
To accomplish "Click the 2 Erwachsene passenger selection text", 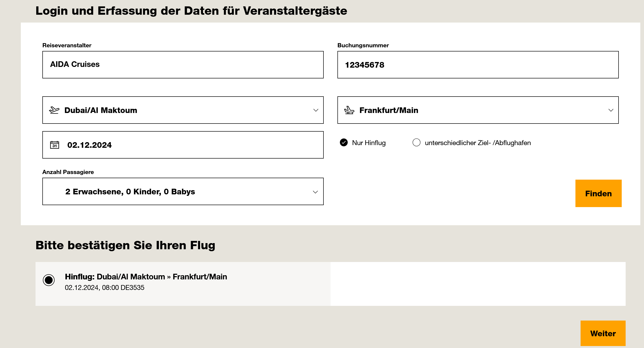I will 130,192.
